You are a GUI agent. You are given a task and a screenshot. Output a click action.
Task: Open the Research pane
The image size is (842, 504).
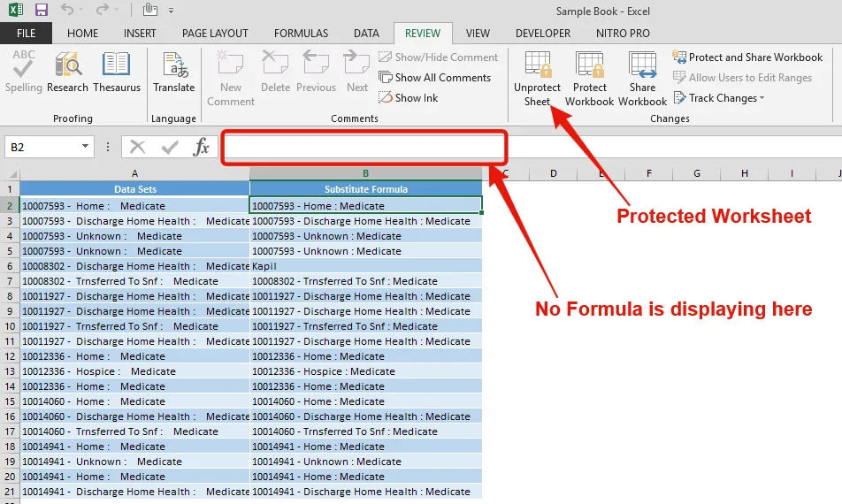pyautogui.click(x=67, y=71)
